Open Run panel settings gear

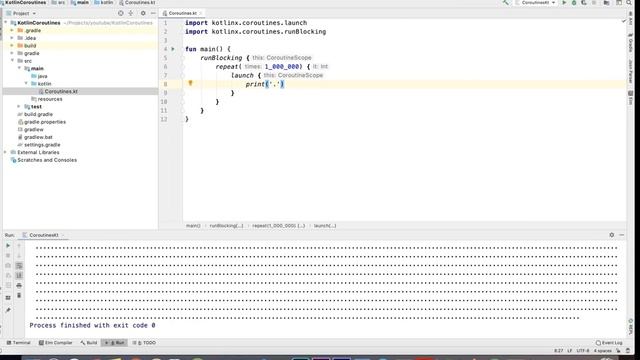tap(611, 235)
